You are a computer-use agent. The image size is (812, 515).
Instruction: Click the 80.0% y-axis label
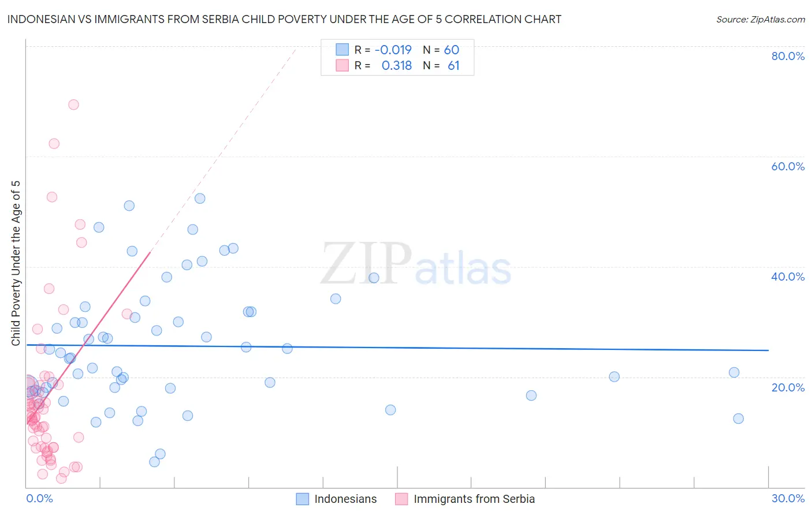(788, 56)
